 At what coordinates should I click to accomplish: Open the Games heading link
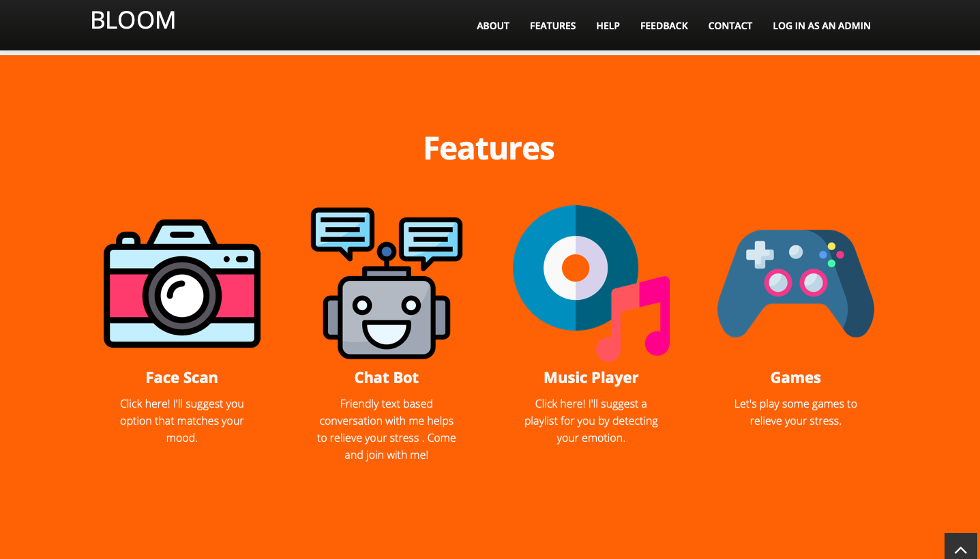(x=796, y=378)
